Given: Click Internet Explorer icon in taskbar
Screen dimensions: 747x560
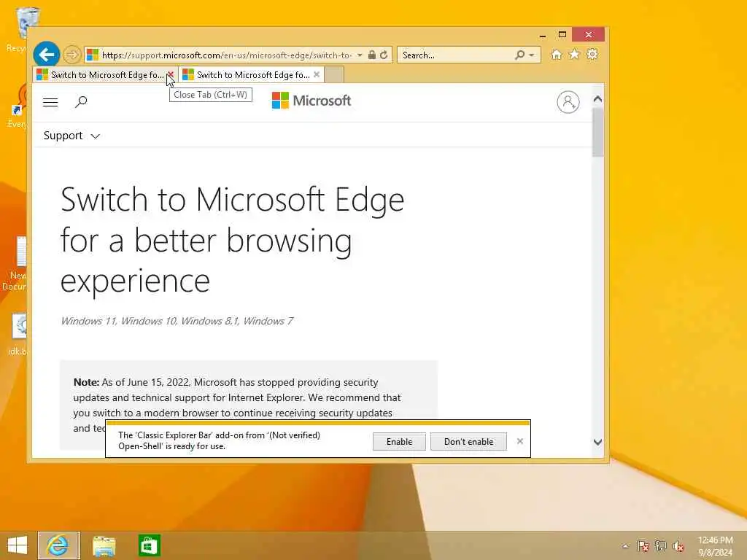Looking at the screenshot, I should 58,545.
